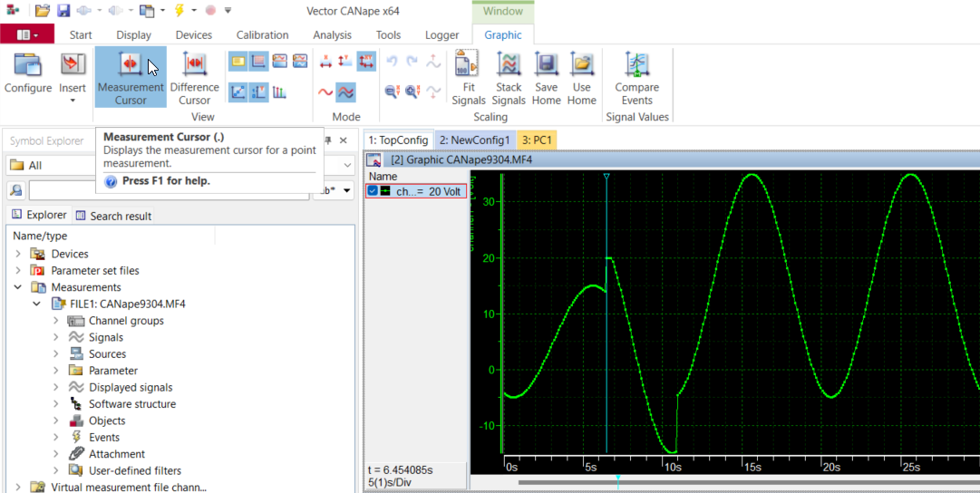Expand the Channel groups node
980x493 pixels.
point(55,321)
